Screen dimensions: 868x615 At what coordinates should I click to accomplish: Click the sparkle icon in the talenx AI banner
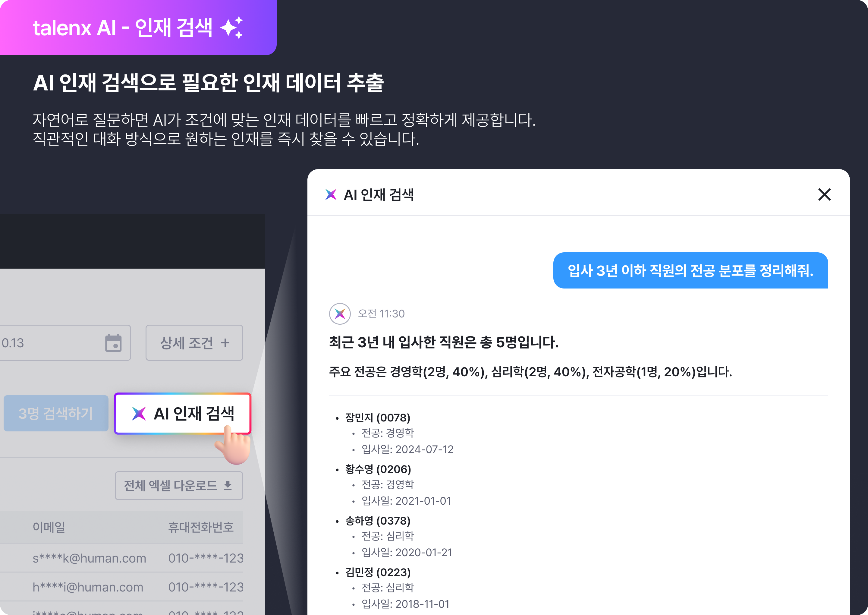pos(232,28)
